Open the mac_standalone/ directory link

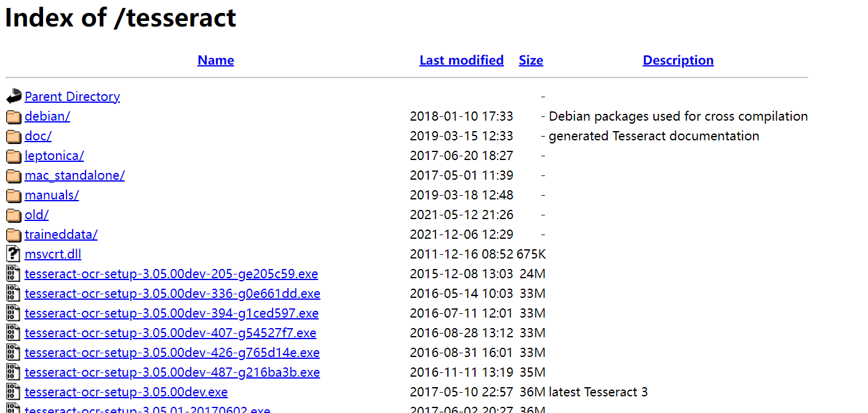74,175
